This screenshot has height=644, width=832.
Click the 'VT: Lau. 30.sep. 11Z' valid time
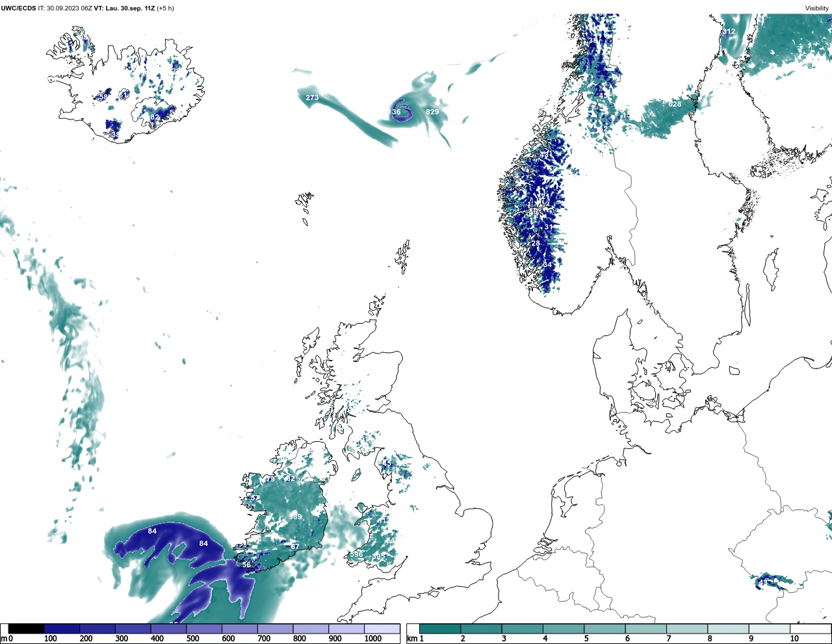coord(124,8)
